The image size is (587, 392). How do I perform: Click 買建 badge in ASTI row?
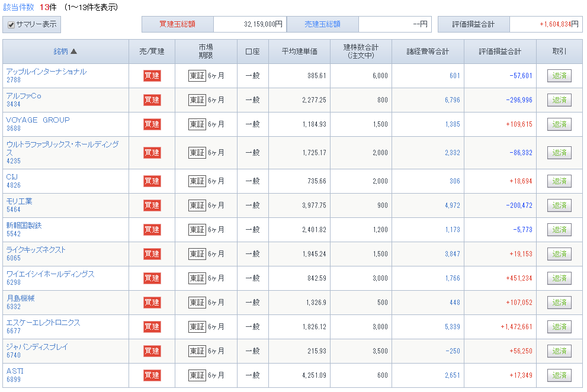point(152,375)
